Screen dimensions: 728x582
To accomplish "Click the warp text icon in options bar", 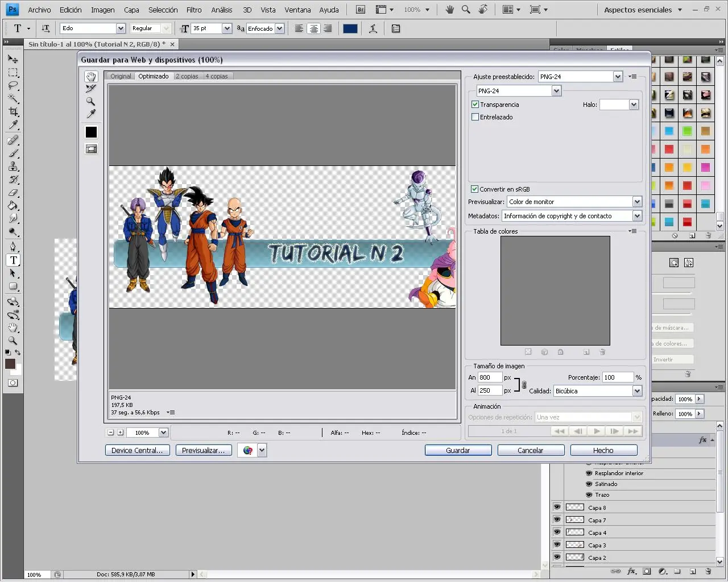I will click(373, 28).
